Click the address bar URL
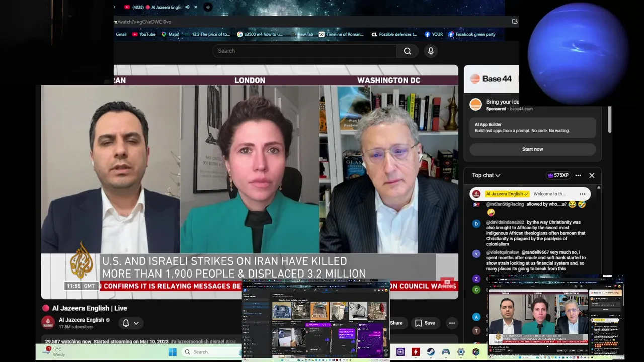The height and width of the screenshot is (362, 644). [142, 22]
